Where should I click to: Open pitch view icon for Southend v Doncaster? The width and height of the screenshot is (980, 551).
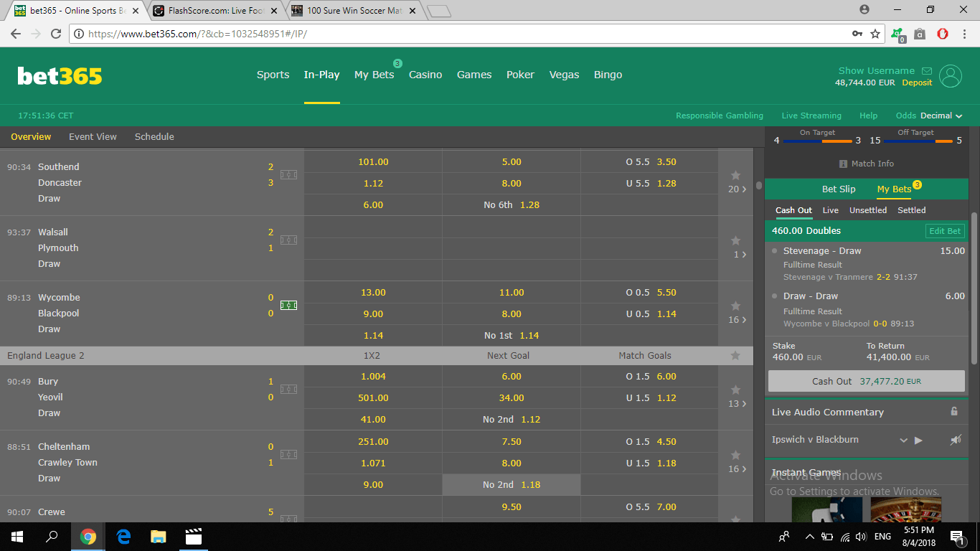288,175
